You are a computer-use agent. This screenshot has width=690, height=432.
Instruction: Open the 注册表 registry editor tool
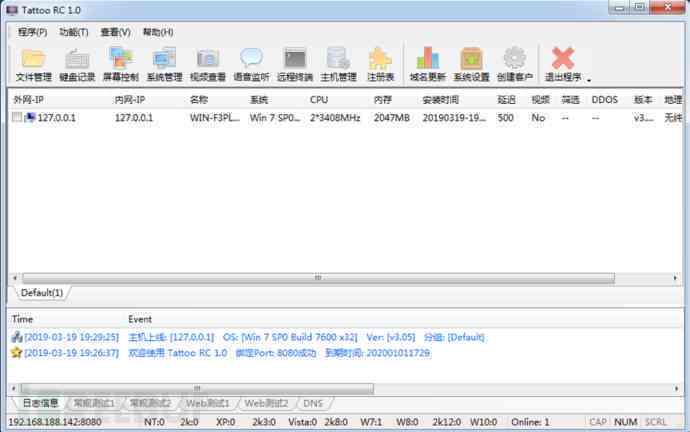click(x=380, y=65)
